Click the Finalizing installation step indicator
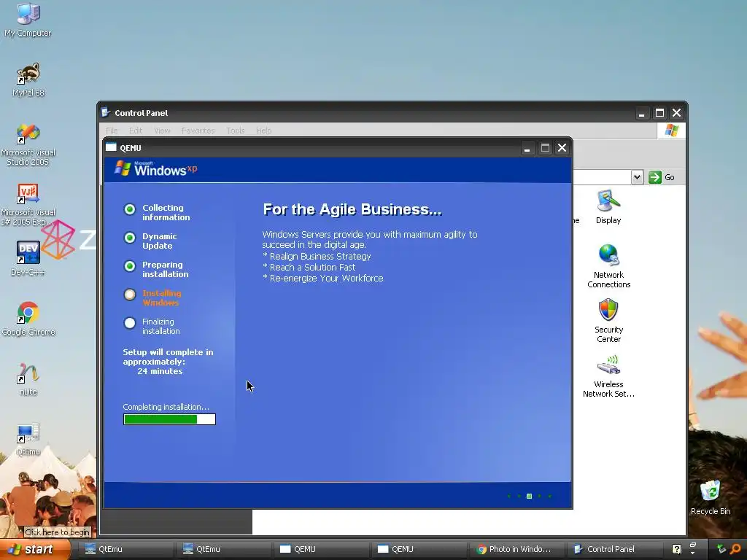Viewport: 747px width, 560px height. (x=130, y=323)
